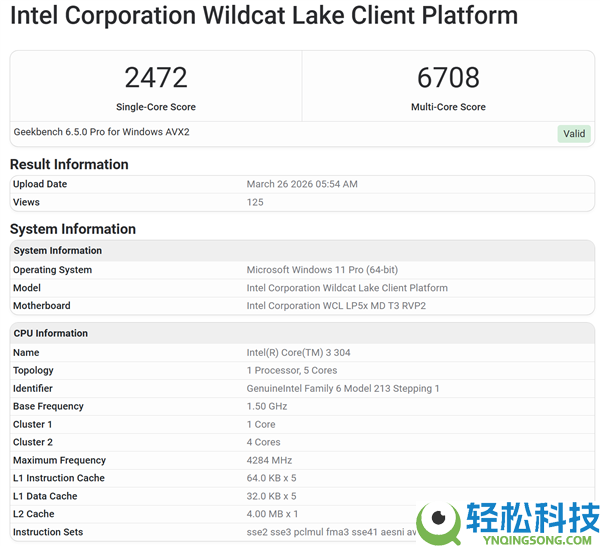Click the "Topology" row label
The width and height of the screenshot is (600, 546).
33,370
